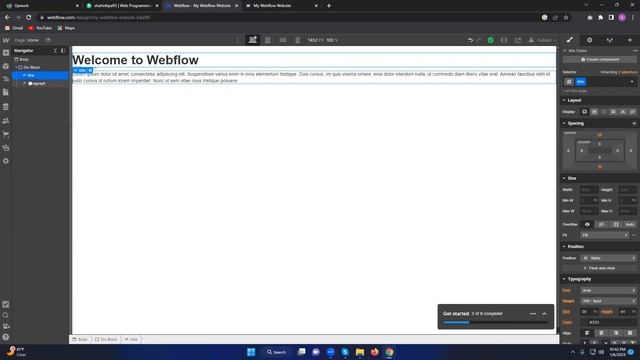The image size is (640, 360).
Task: Open the code export brackets icon
Action: click(x=504, y=40)
